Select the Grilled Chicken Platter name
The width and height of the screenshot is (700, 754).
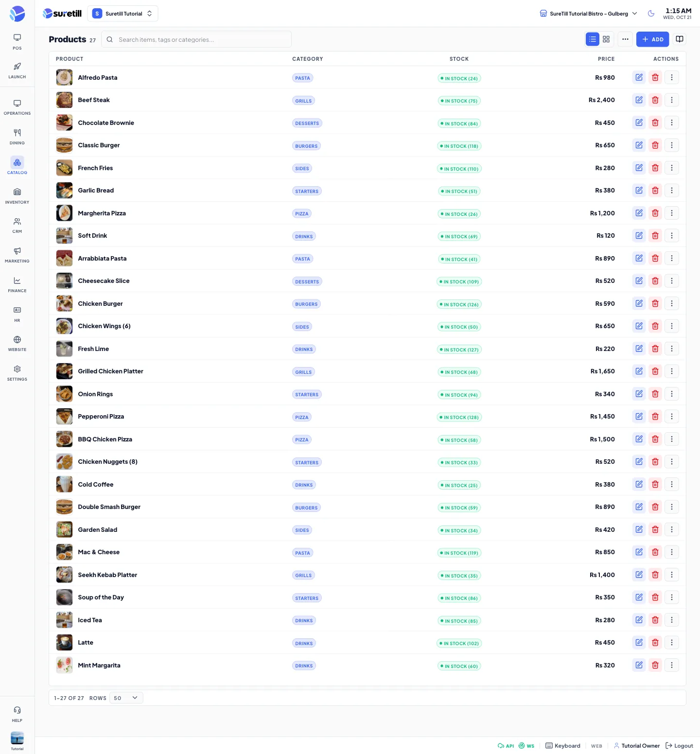click(110, 371)
